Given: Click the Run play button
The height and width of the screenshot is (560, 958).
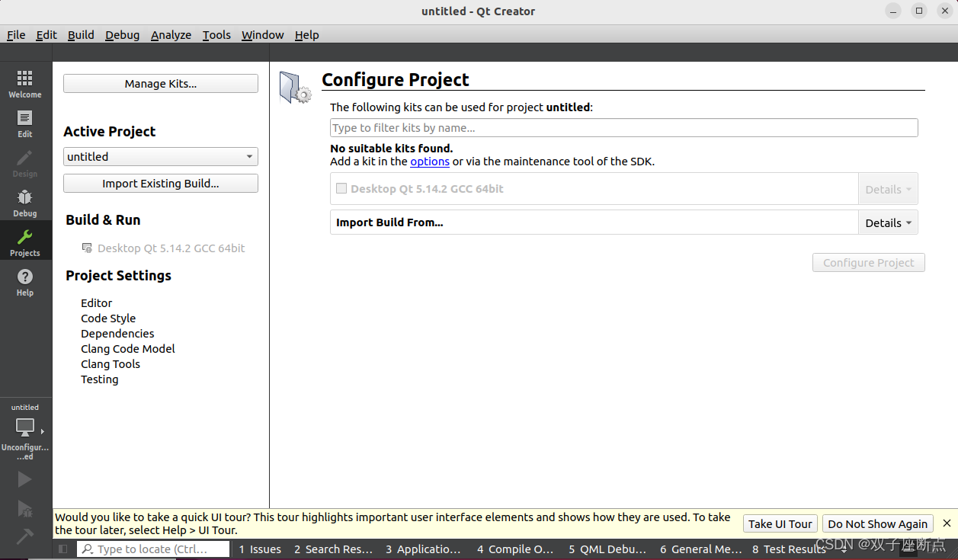Looking at the screenshot, I should click(x=25, y=478).
